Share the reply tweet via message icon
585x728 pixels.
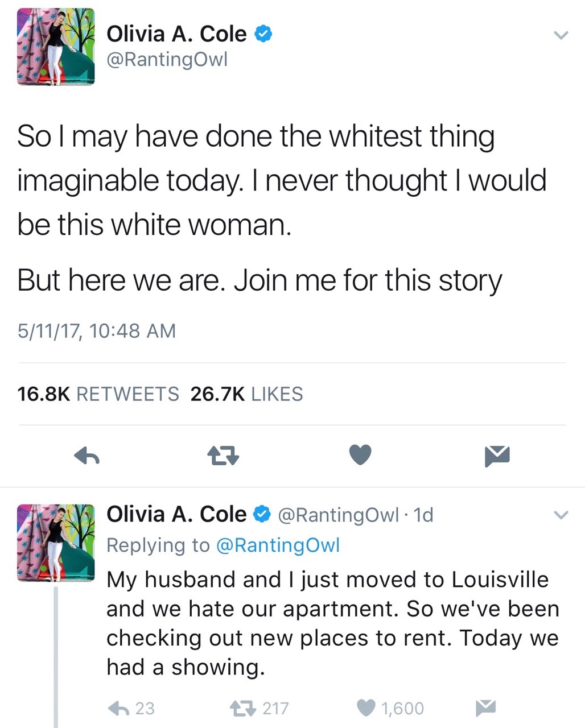coord(485,708)
